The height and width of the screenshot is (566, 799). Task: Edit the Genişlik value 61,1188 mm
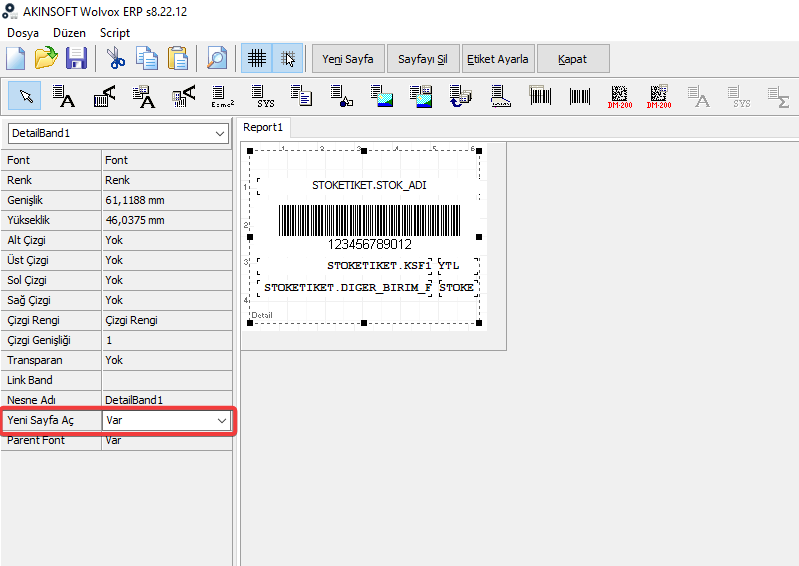coord(167,200)
